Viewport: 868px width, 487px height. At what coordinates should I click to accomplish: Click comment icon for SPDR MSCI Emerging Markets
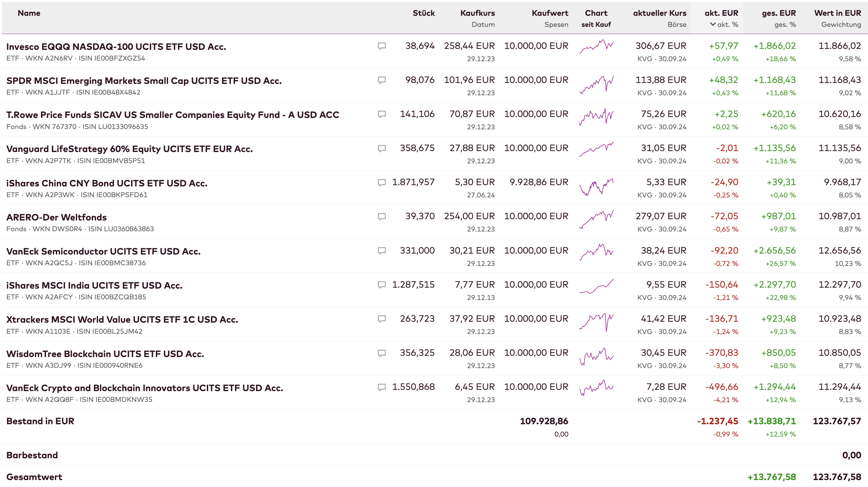pos(381,80)
